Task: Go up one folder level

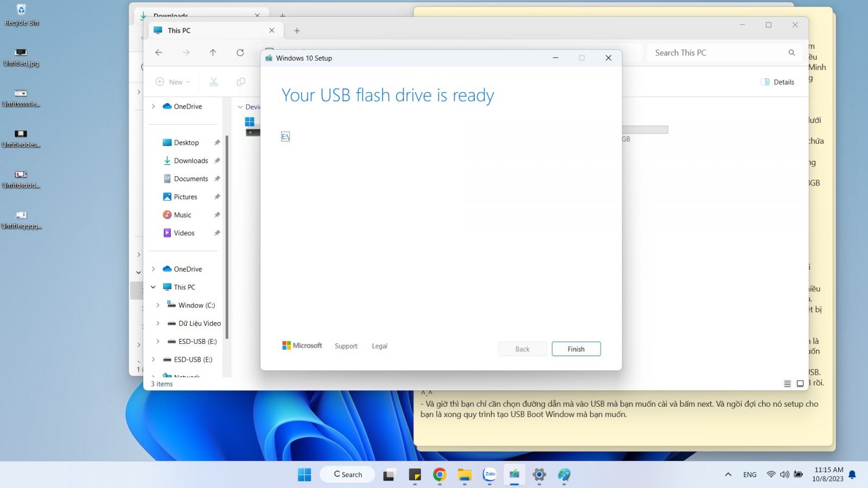Action: click(213, 53)
